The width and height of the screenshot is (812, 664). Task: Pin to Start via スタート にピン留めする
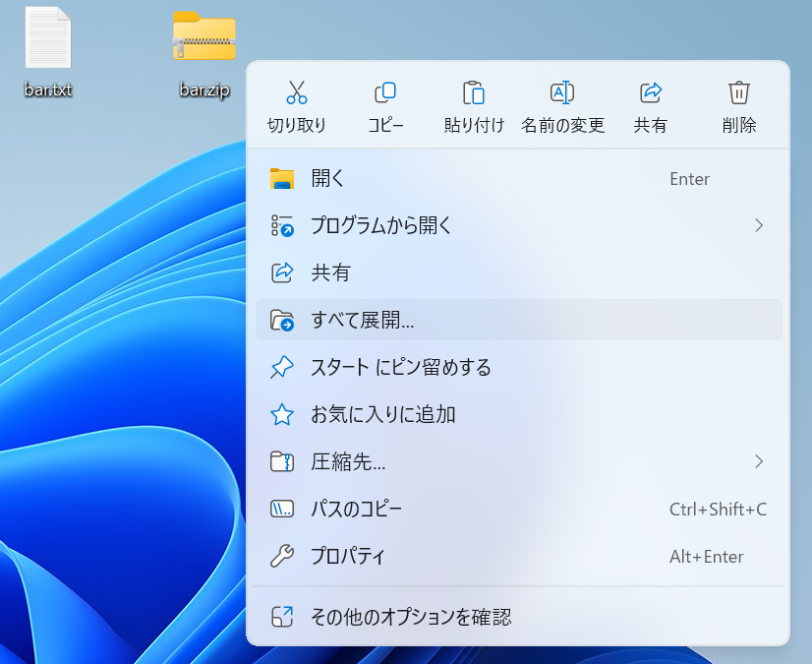[400, 367]
